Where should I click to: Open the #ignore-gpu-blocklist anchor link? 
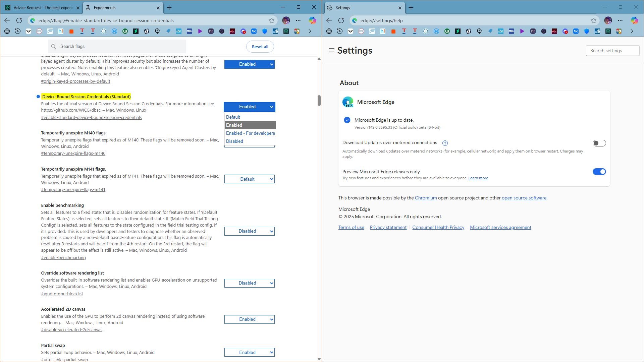tap(62, 294)
